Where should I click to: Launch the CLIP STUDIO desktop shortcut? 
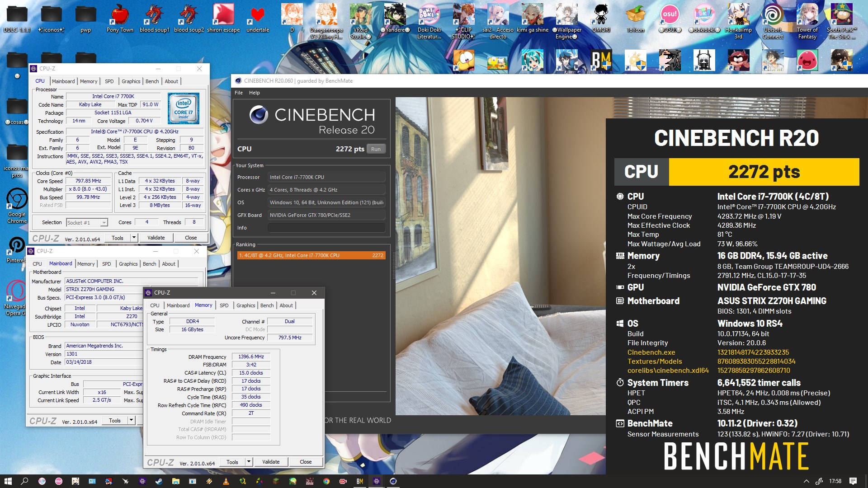[463, 21]
